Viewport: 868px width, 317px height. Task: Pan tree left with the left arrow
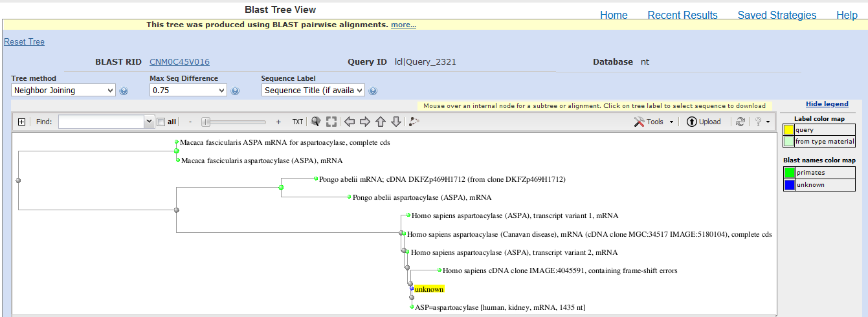click(350, 122)
